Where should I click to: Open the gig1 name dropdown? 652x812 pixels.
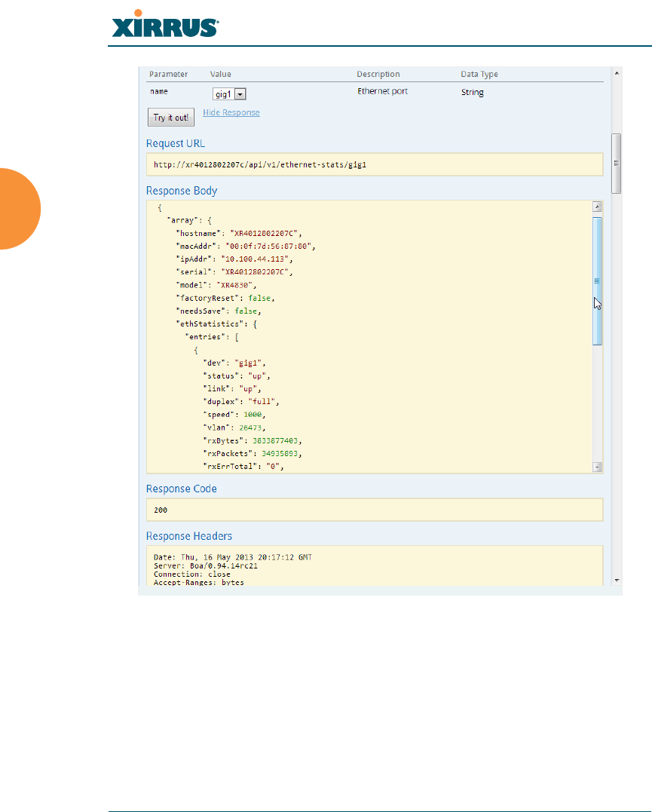pos(229,93)
